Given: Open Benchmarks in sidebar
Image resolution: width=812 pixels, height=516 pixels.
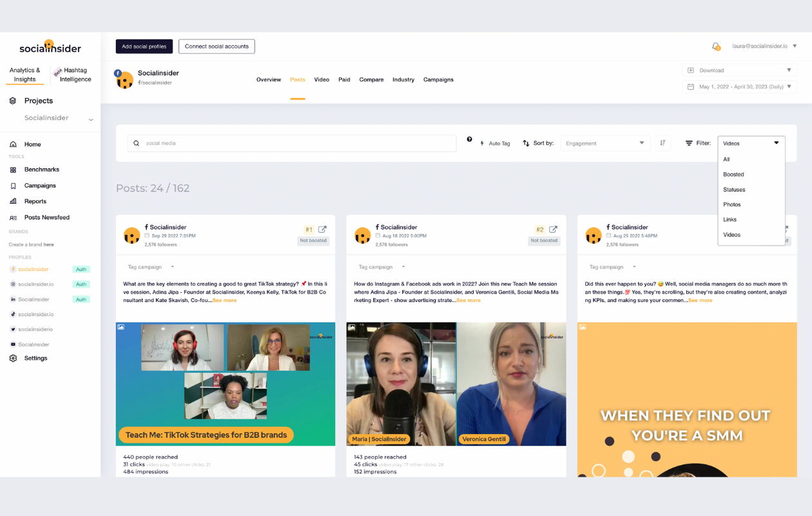Looking at the screenshot, I should tap(41, 170).
